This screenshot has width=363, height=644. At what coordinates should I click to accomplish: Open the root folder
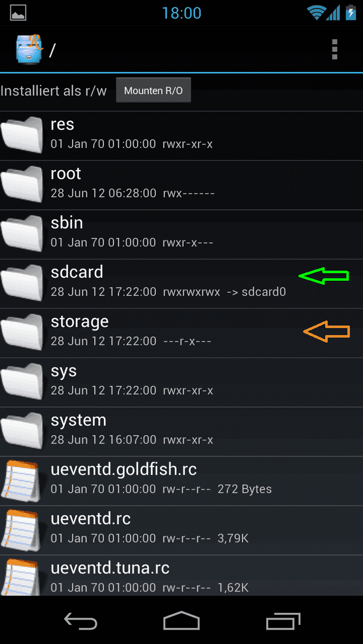181,185
